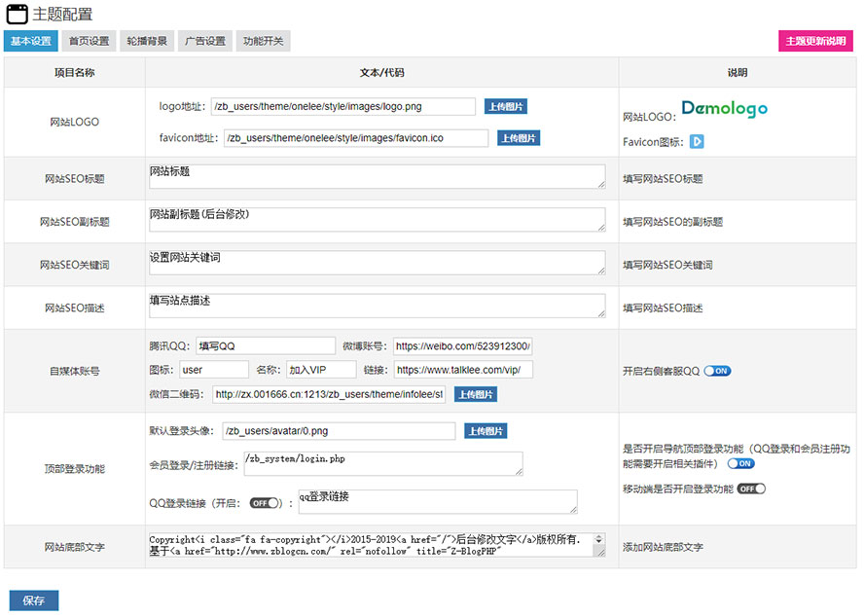Go to the 功能开关 tab
Image resolution: width=864 pixels, height=616 pixels.
pyautogui.click(x=264, y=41)
